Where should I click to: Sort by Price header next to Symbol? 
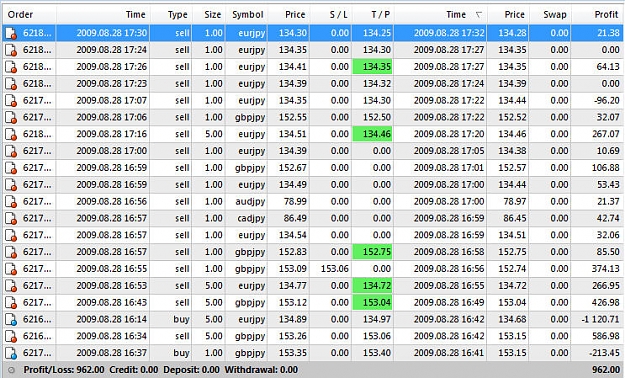pos(295,15)
